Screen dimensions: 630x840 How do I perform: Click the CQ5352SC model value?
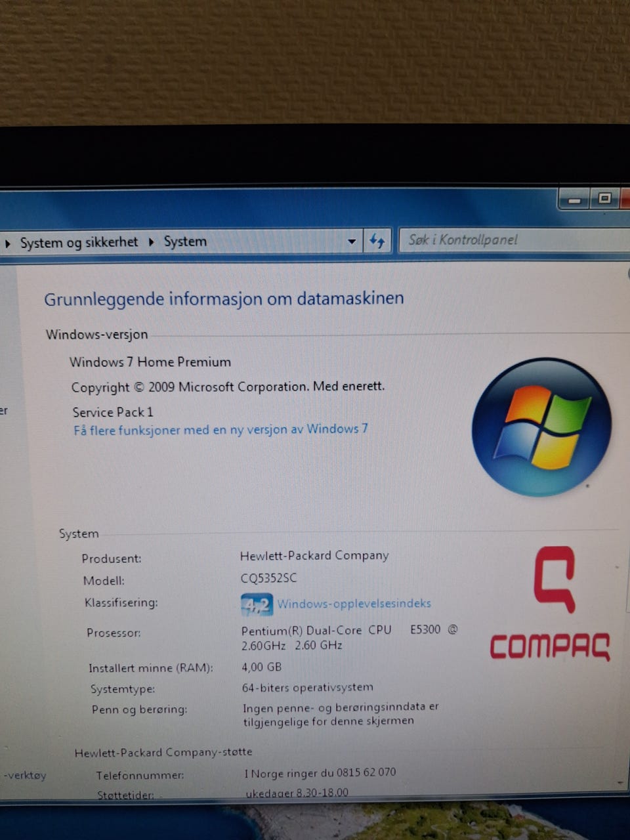tap(268, 578)
